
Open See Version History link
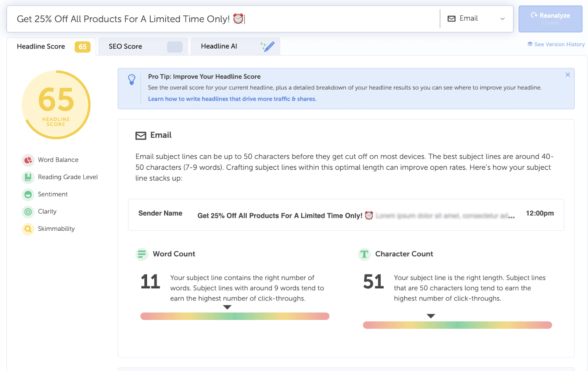(x=556, y=44)
